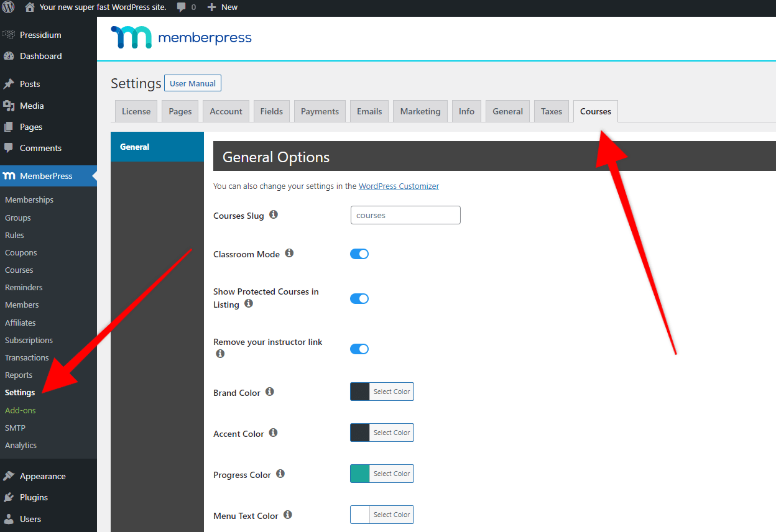Click the Pressidium sidebar icon
Screen dimensions: 776x532
click(x=9, y=35)
